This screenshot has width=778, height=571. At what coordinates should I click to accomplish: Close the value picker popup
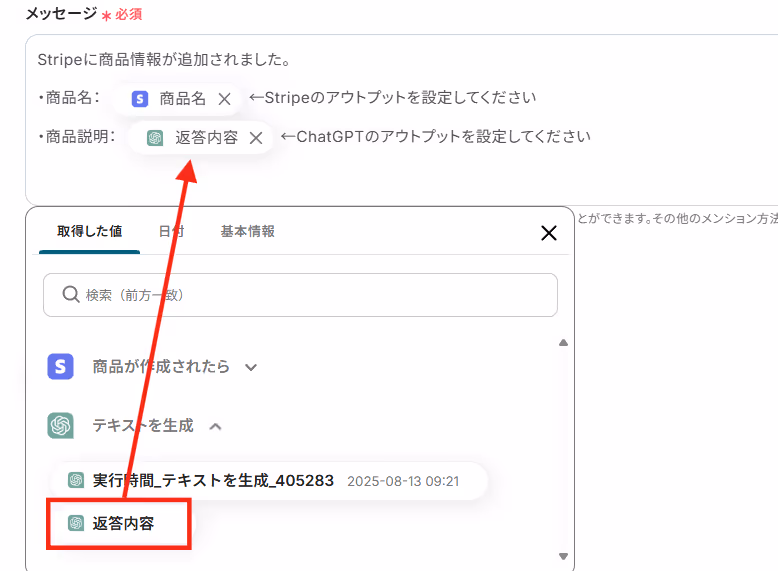click(549, 233)
